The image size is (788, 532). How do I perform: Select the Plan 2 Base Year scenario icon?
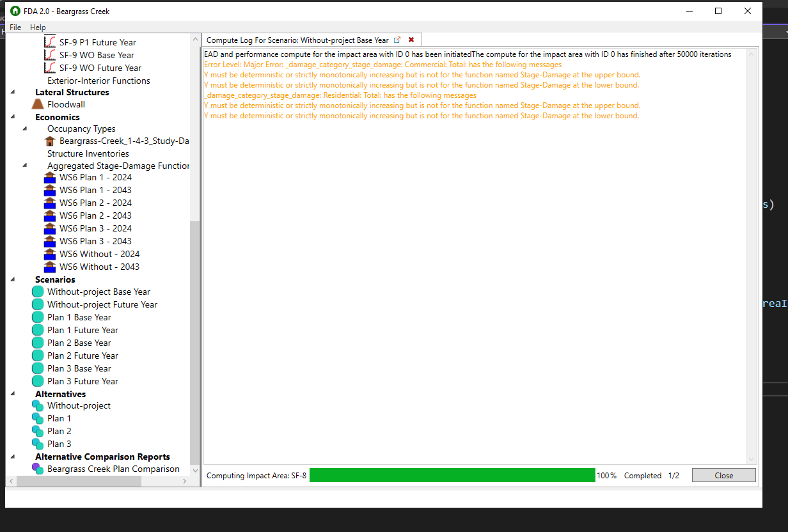tap(37, 343)
